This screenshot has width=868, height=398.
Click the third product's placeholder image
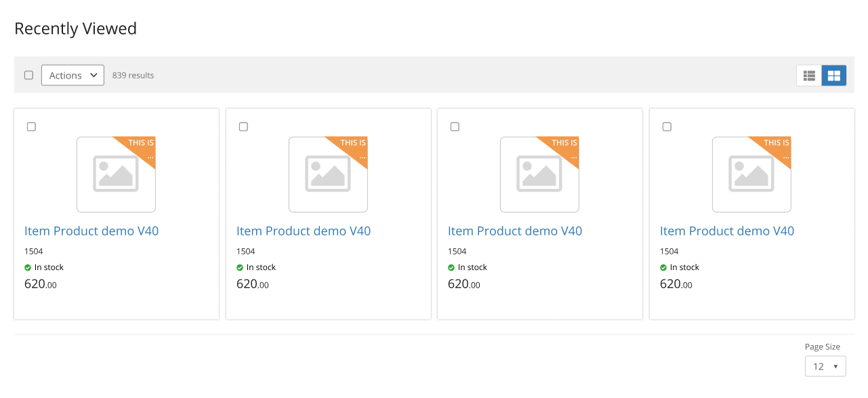539,175
